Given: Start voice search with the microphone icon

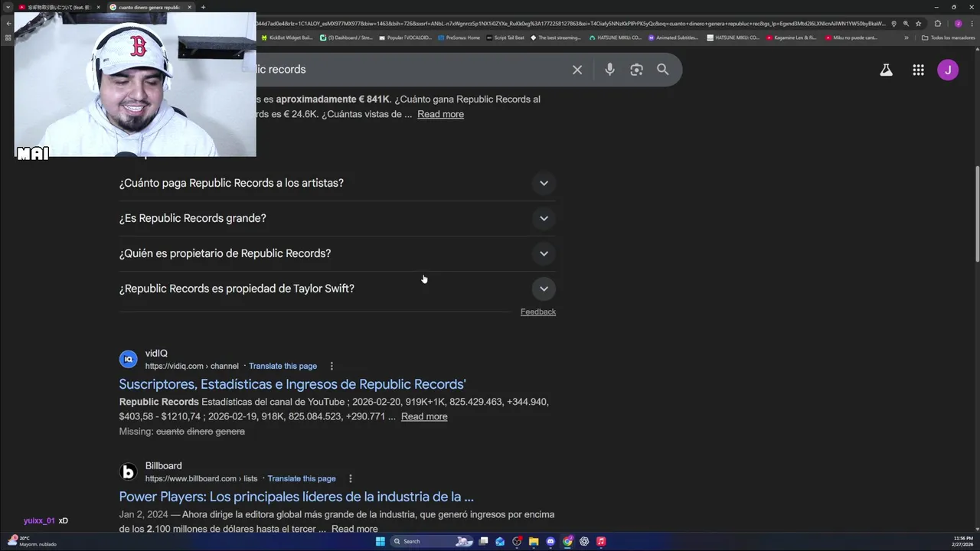Looking at the screenshot, I should [x=609, y=70].
